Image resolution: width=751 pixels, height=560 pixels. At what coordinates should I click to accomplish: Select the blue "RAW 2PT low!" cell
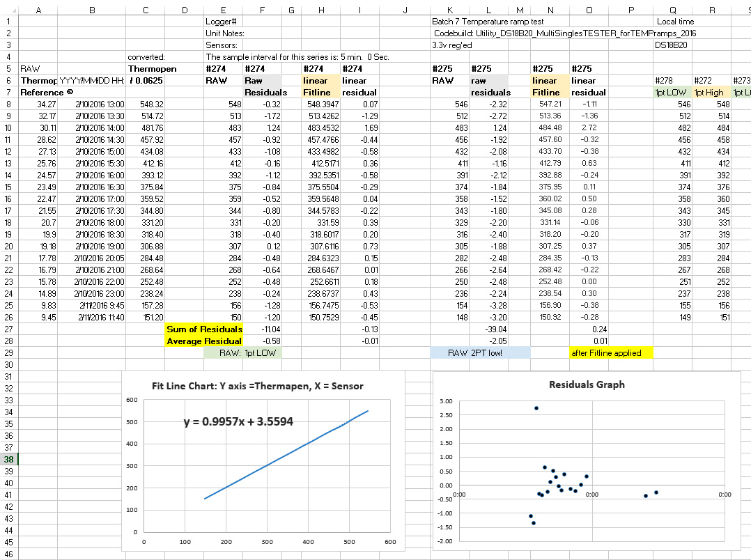pos(480,353)
